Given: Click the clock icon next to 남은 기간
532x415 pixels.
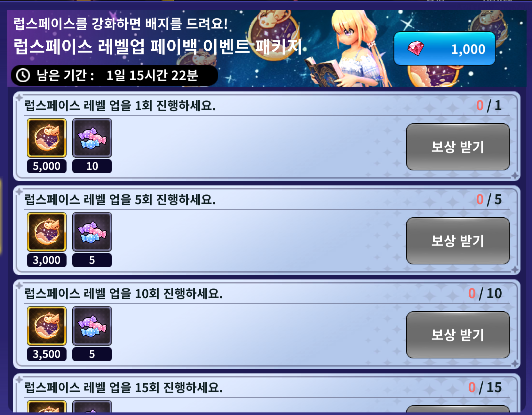Looking at the screenshot, I should tap(23, 75).
